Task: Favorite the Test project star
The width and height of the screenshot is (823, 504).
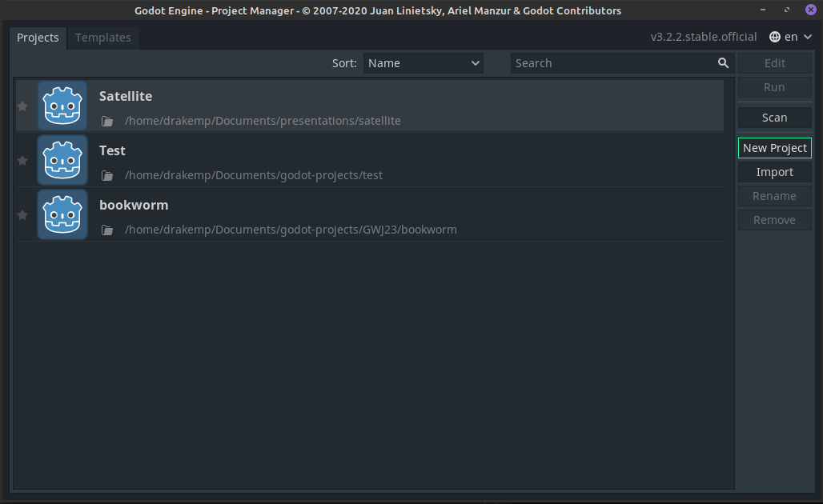Action: [x=22, y=161]
